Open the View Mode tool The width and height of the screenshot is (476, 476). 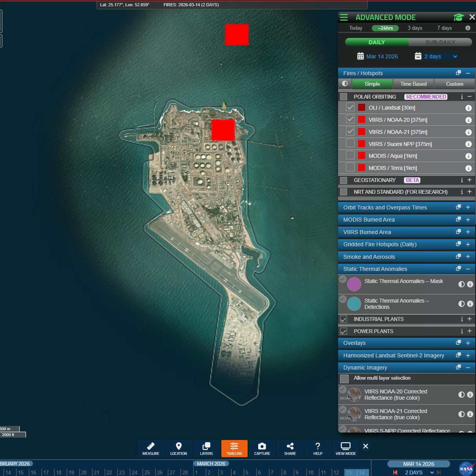346,449
